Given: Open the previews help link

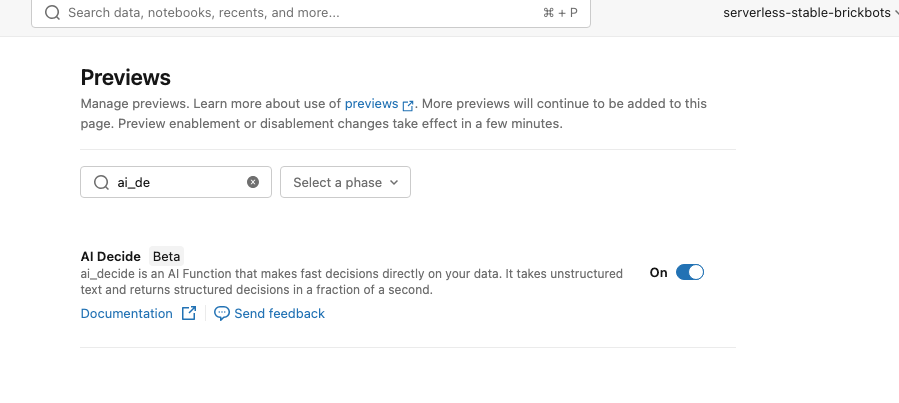Looking at the screenshot, I should [x=371, y=104].
